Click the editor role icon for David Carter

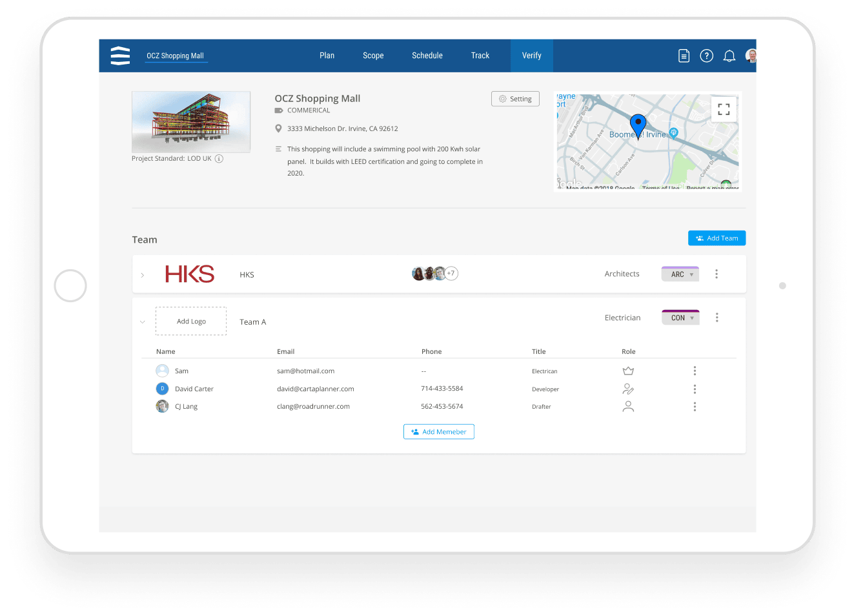628,389
